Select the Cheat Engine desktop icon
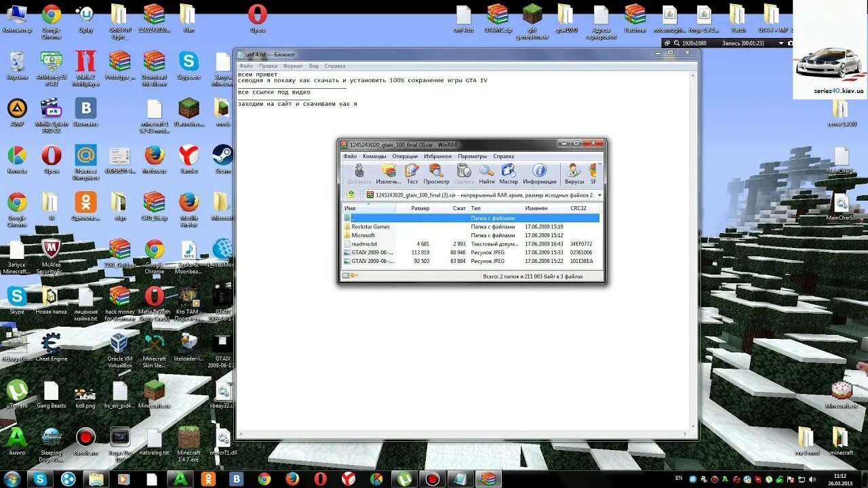Viewport: 868px width, 488px height. (x=51, y=347)
